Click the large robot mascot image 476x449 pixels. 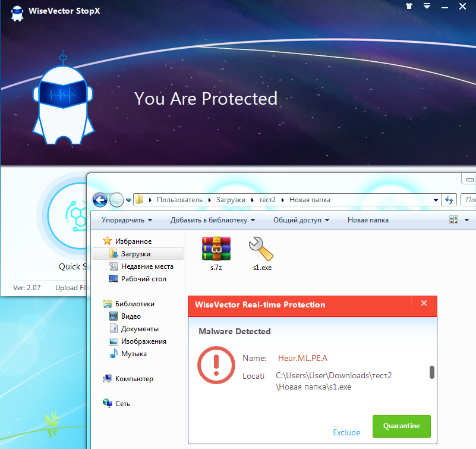coord(64,98)
